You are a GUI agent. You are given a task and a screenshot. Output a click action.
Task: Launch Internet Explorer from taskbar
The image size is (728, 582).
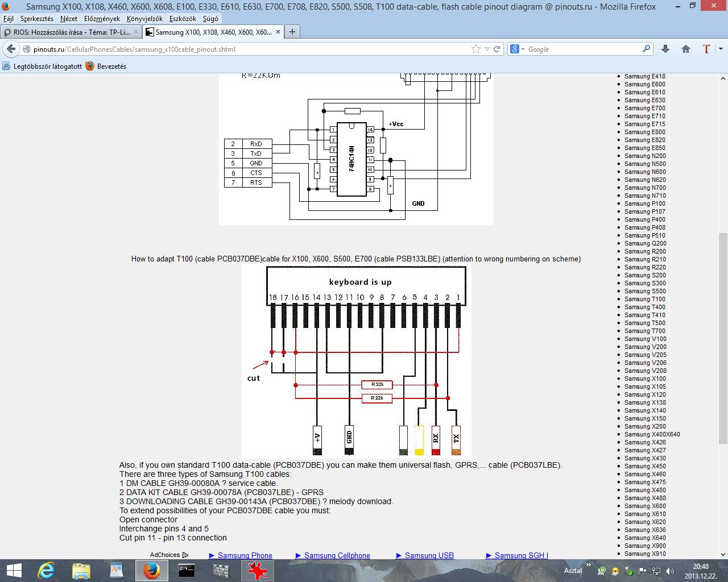47,570
